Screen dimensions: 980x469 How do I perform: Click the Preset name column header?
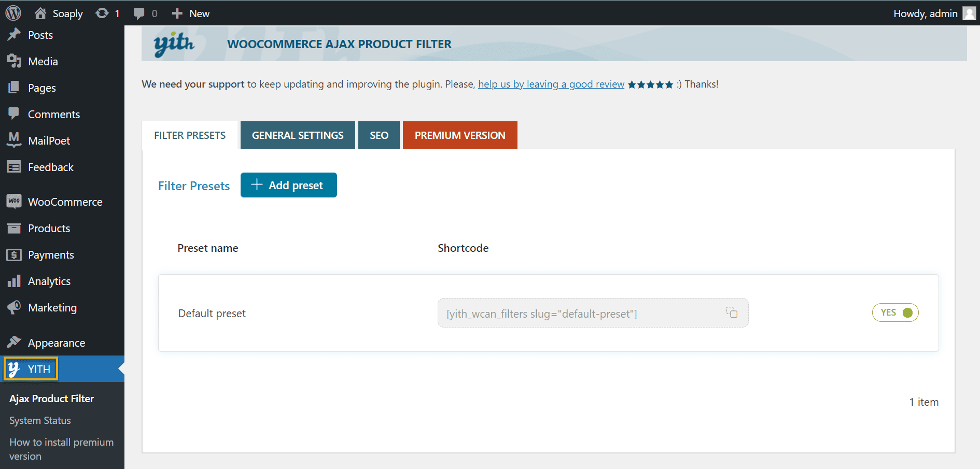[x=208, y=248]
